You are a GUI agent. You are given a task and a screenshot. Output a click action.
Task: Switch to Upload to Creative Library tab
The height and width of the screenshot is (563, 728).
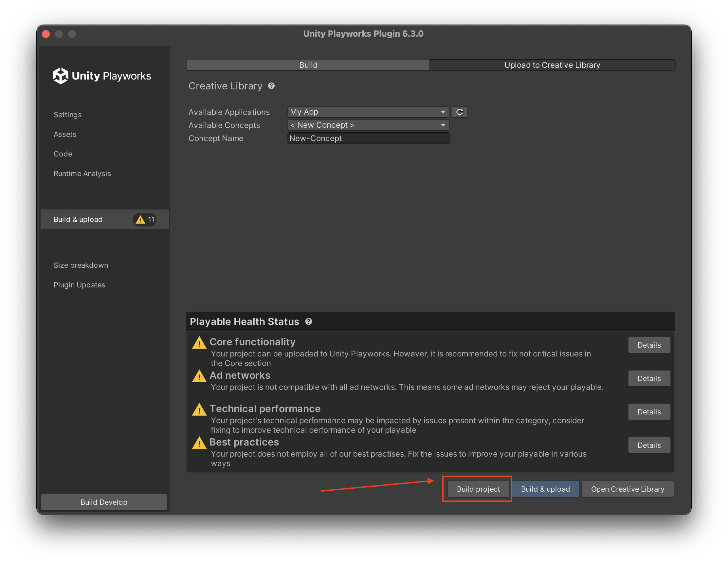click(552, 65)
